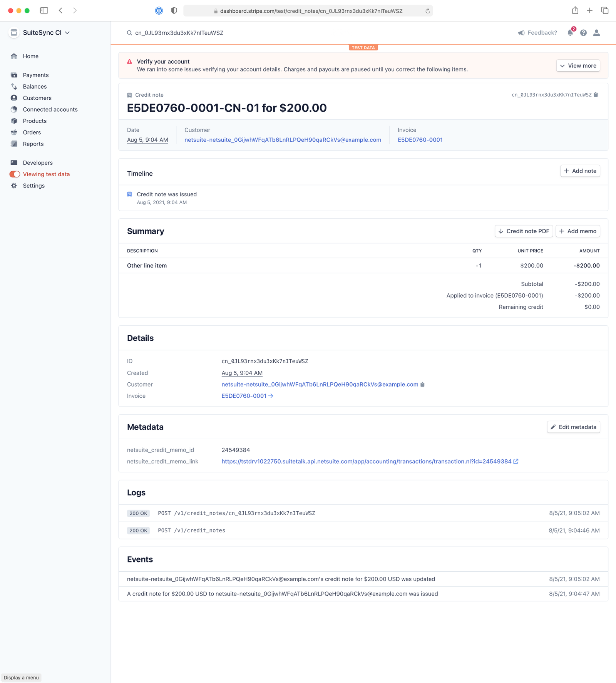Image resolution: width=616 pixels, height=683 pixels.
Task: Open the help question mark icon
Action: click(x=583, y=33)
